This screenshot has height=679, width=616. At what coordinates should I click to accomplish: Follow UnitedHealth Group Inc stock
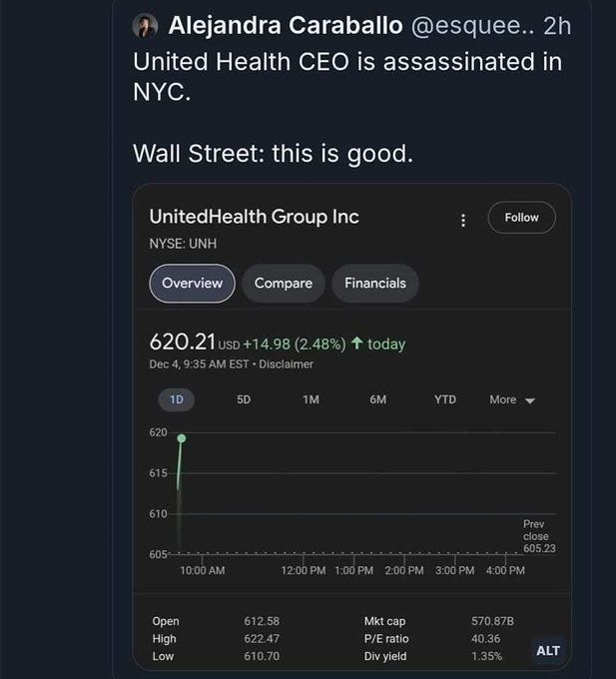tap(521, 218)
